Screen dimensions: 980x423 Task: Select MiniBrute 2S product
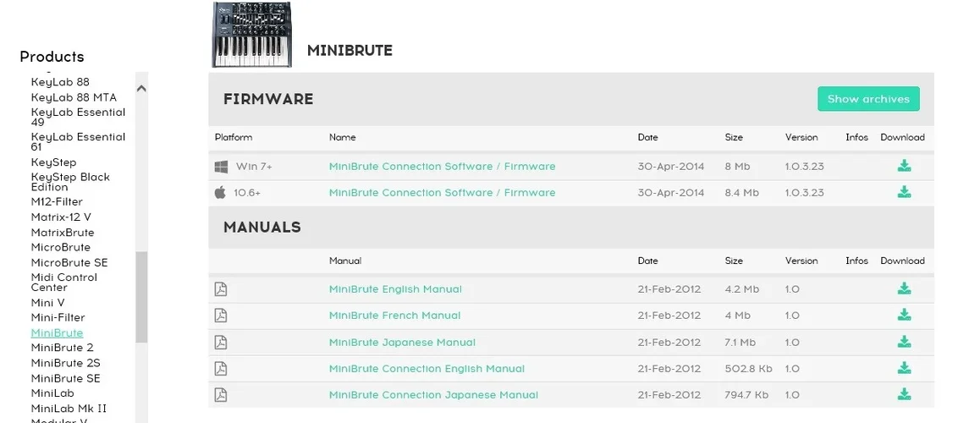(66, 363)
